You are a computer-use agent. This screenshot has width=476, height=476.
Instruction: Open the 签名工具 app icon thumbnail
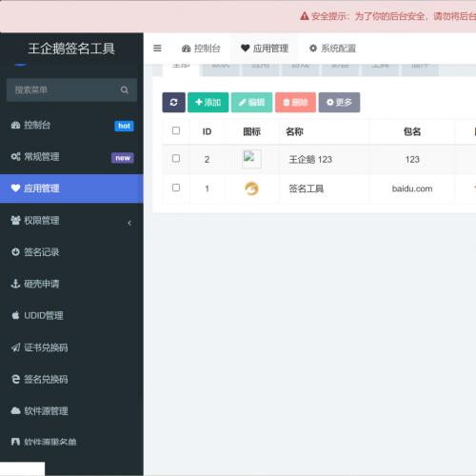(x=251, y=188)
